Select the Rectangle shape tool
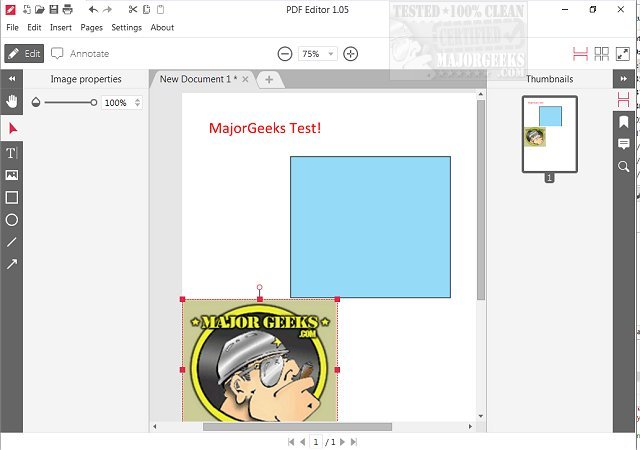640x450 pixels. (x=11, y=198)
